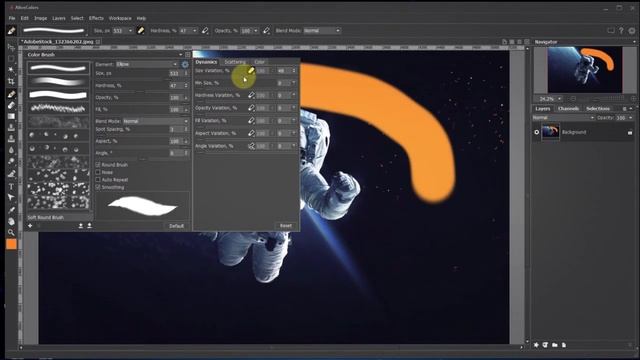Viewport: 640px width, 360px height.
Task: Select the Zoom magnifier tool
Action: point(11,233)
